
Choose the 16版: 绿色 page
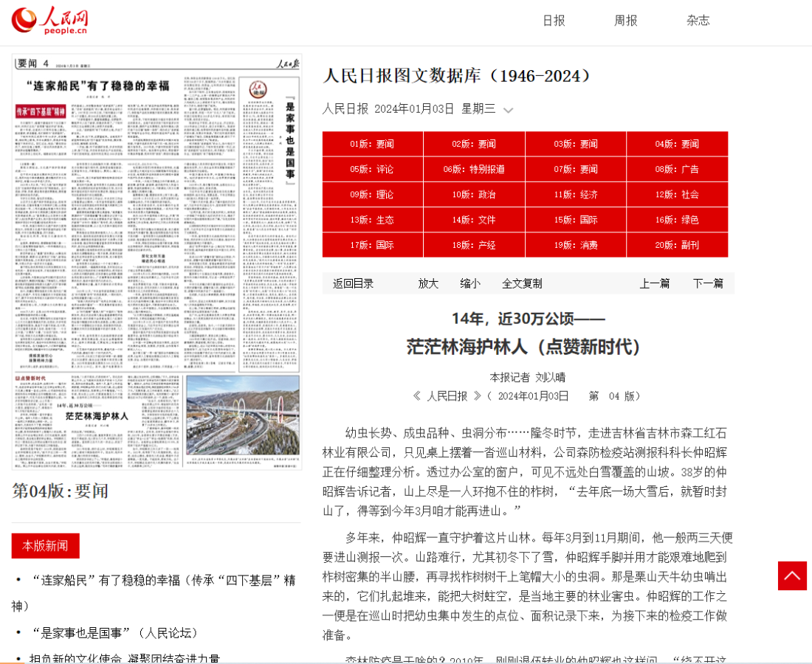[x=677, y=220]
